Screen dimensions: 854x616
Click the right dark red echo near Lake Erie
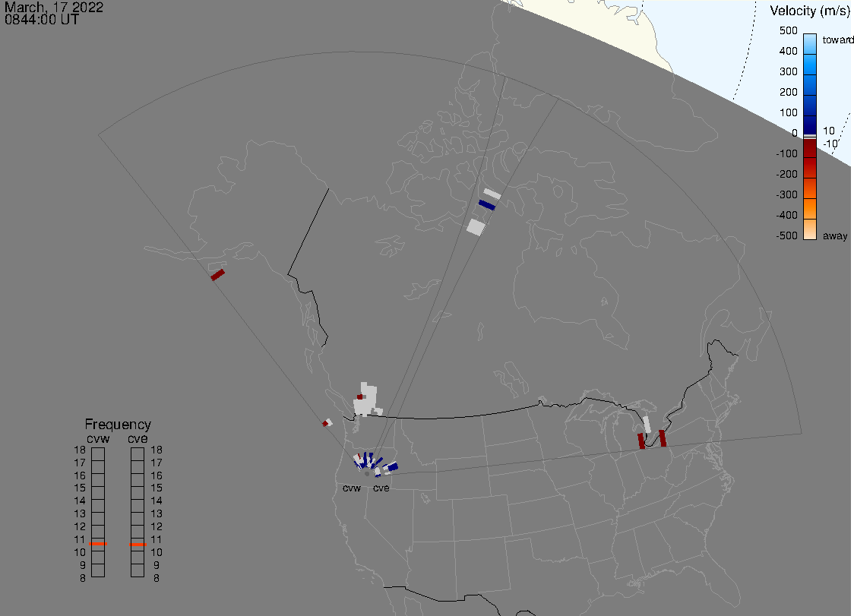pos(663,438)
